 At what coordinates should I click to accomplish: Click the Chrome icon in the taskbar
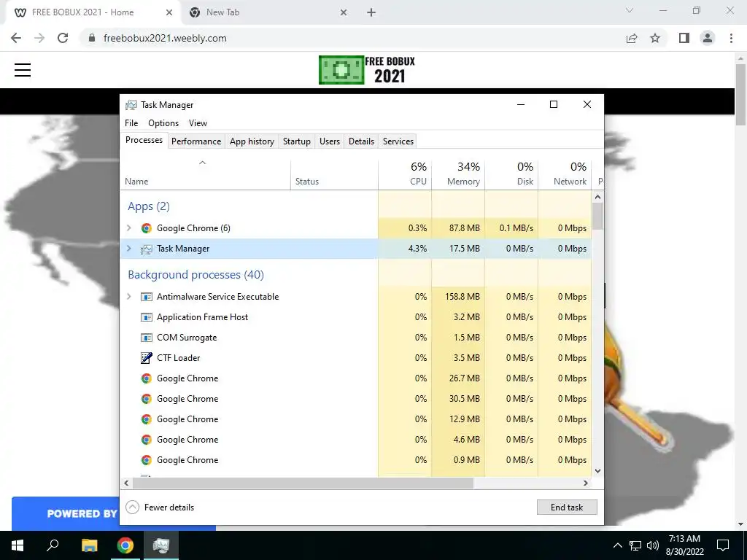pos(125,545)
